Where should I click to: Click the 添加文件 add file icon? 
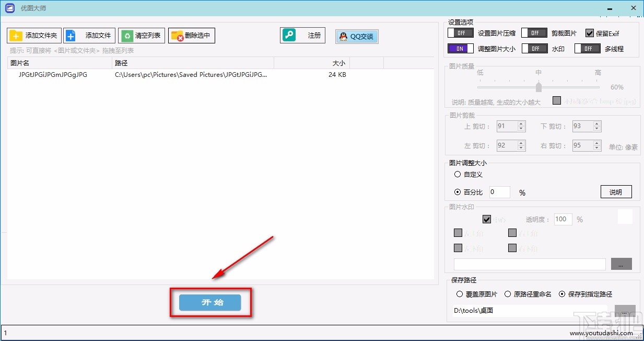[71, 35]
